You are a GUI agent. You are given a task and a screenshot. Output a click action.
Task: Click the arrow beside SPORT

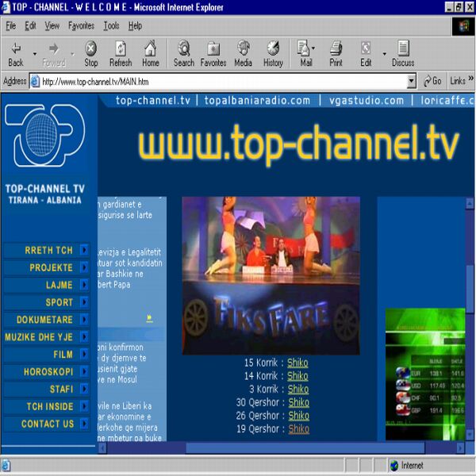pyautogui.click(x=84, y=301)
